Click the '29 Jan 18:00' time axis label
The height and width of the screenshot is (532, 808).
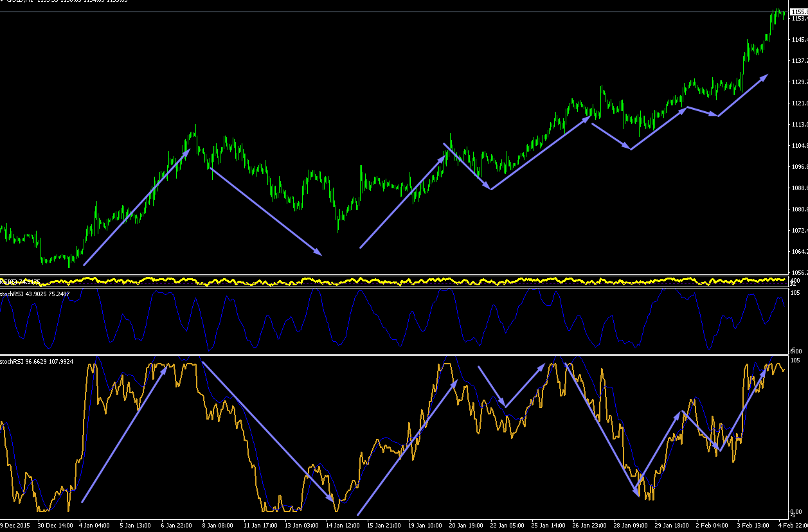pyautogui.click(x=672, y=526)
